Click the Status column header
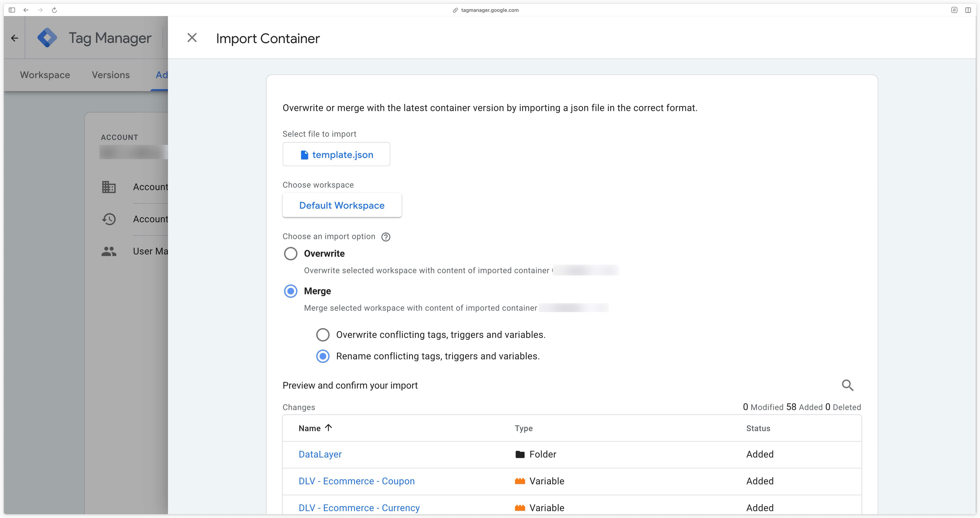Image resolution: width=980 pixels, height=518 pixels. click(x=758, y=428)
